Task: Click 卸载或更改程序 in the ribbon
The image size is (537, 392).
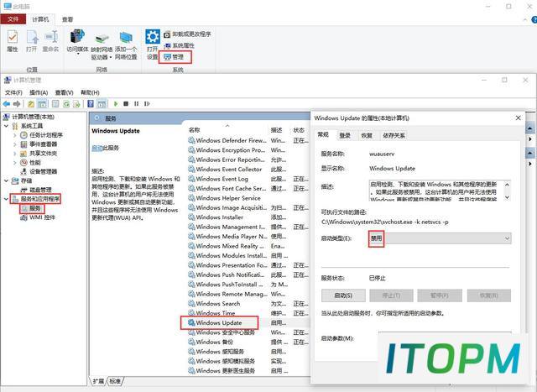Action: tap(187, 34)
